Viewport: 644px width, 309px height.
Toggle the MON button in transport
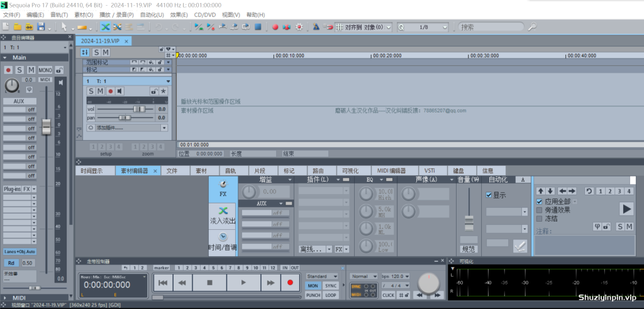(313, 286)
